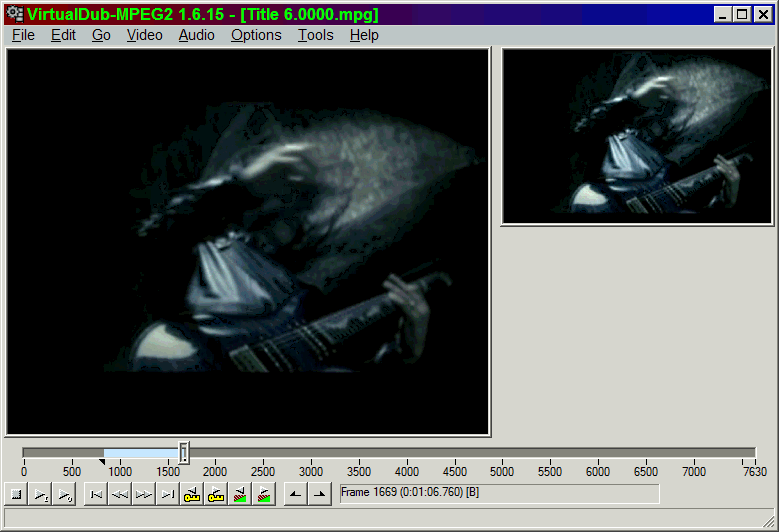Click the selection start marker triangle below timeline
Screen dimensions: 779x532
(102, 462)
